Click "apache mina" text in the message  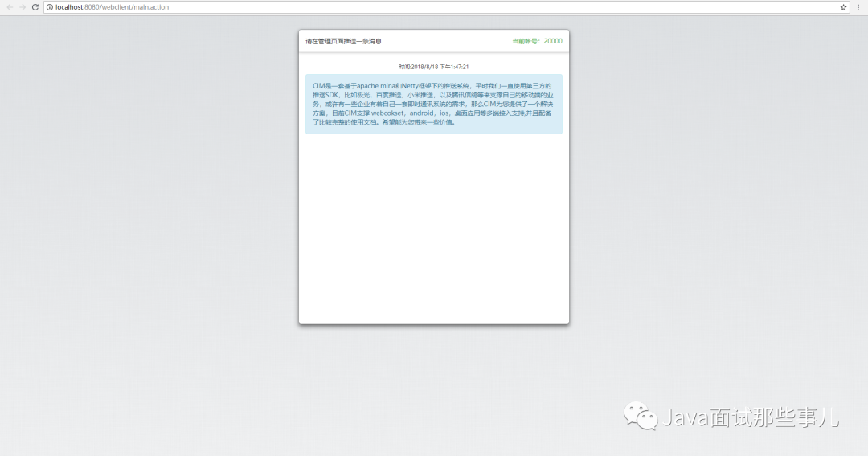pos(375,86)
